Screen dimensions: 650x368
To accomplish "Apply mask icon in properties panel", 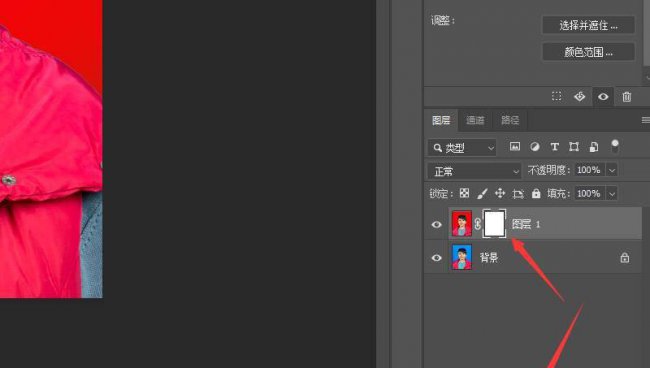I will click(580, 97).
